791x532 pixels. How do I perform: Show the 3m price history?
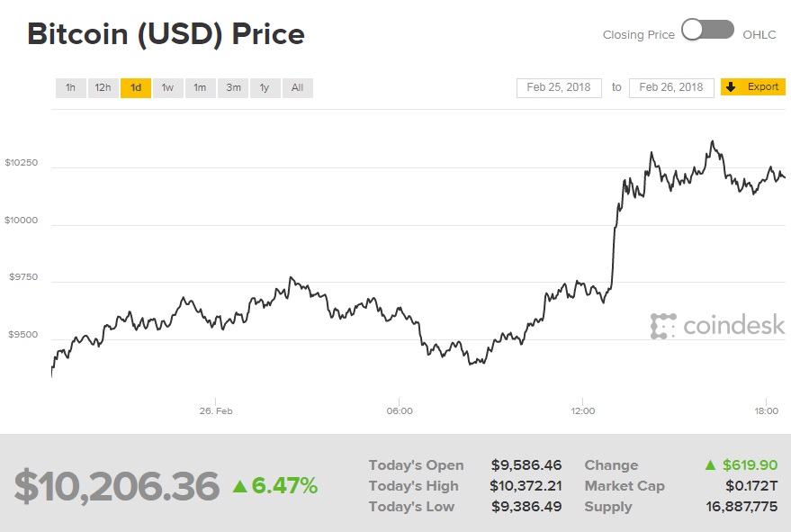pos(233,87)
